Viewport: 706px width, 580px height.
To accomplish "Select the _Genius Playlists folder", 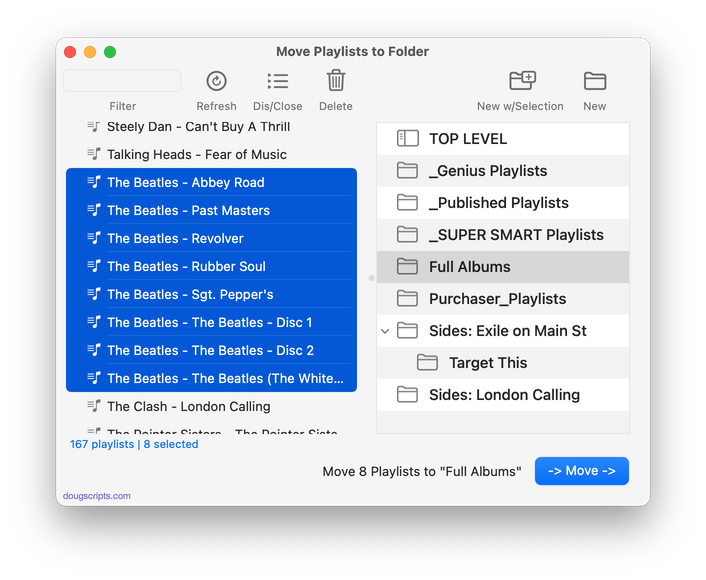I will 502,171.
